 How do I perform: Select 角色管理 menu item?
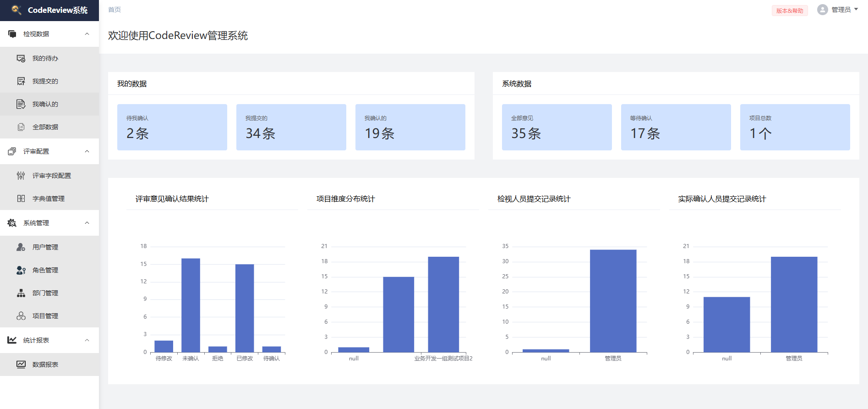[45, 270]
